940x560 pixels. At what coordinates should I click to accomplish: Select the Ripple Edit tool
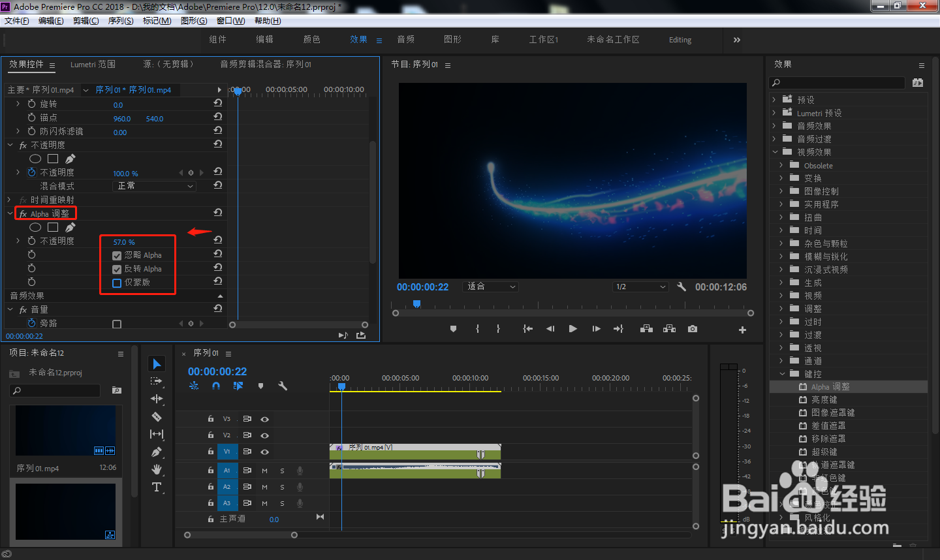click(157, 399)
